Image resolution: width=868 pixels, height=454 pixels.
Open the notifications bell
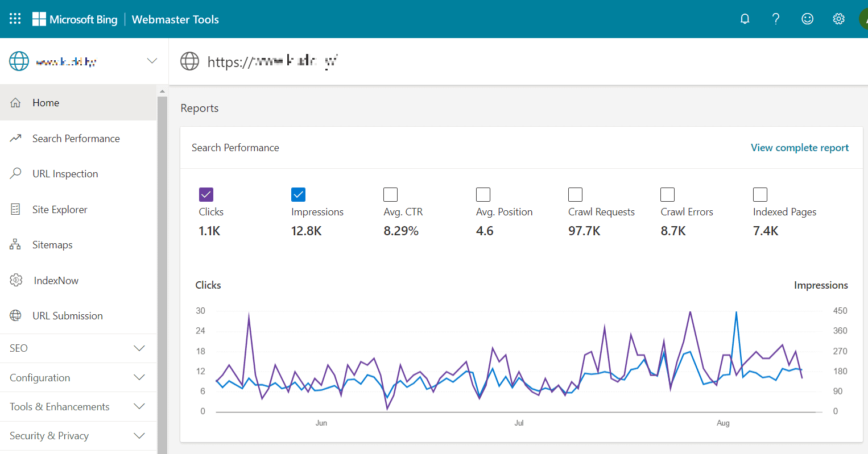(x=745, y=19)
